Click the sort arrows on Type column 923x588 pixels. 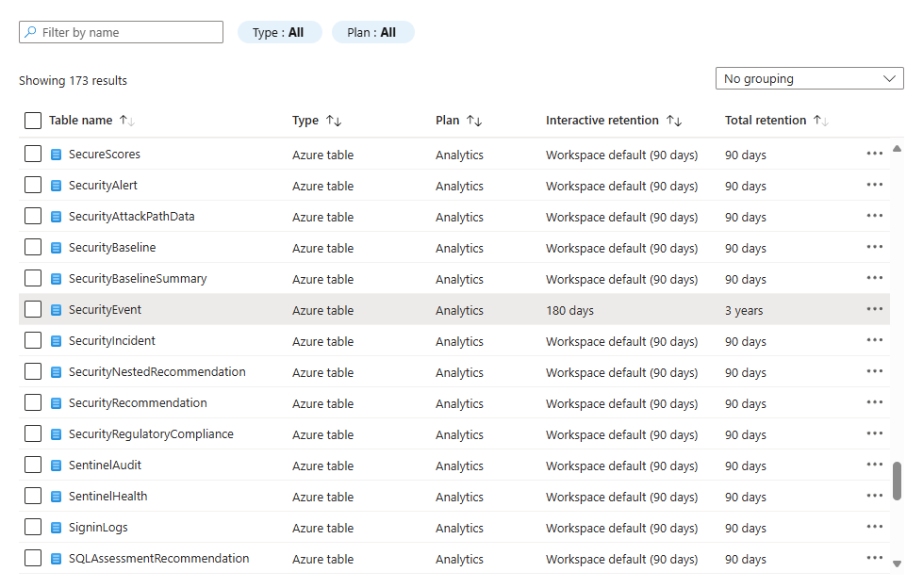pyautogui.click(x=333, y=121)
